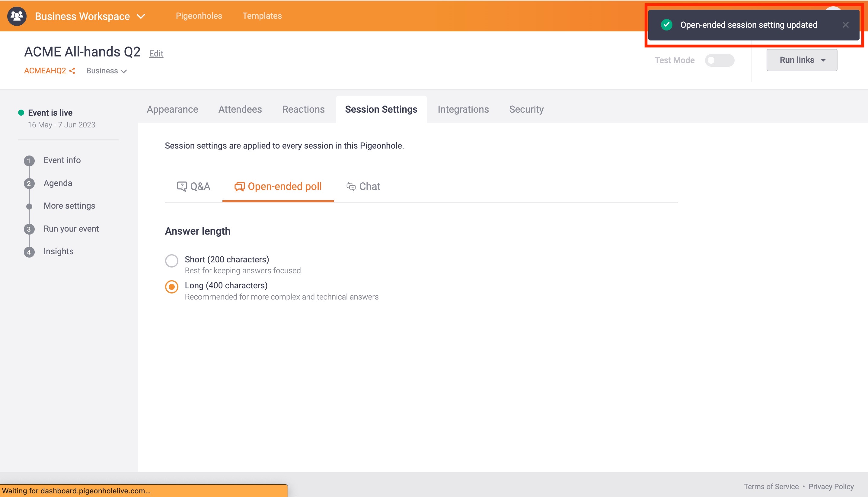Click the Open-ended poll bubble icon
Screen dimensions: 868x497
tap(240, 186)
